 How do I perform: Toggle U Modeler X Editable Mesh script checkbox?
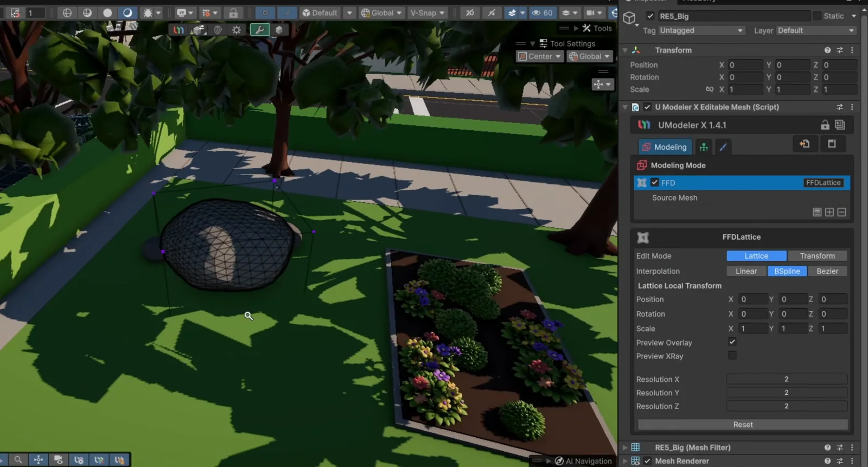click(647, 107)
